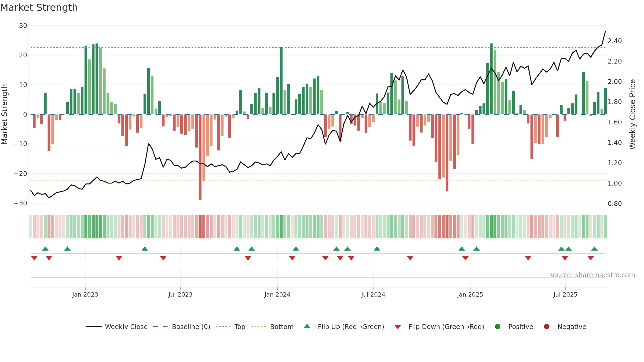The height and width of the screenshot is (362, 644).
Task: Click the green Flip Up triangle in the legend
Action: tap(307, 326)
